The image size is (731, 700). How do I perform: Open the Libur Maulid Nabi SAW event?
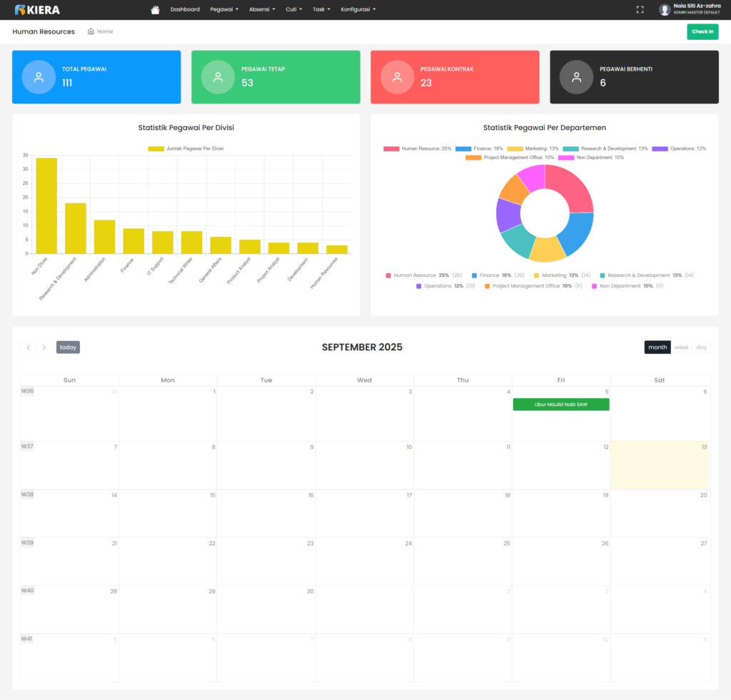(x=560, y=405)
